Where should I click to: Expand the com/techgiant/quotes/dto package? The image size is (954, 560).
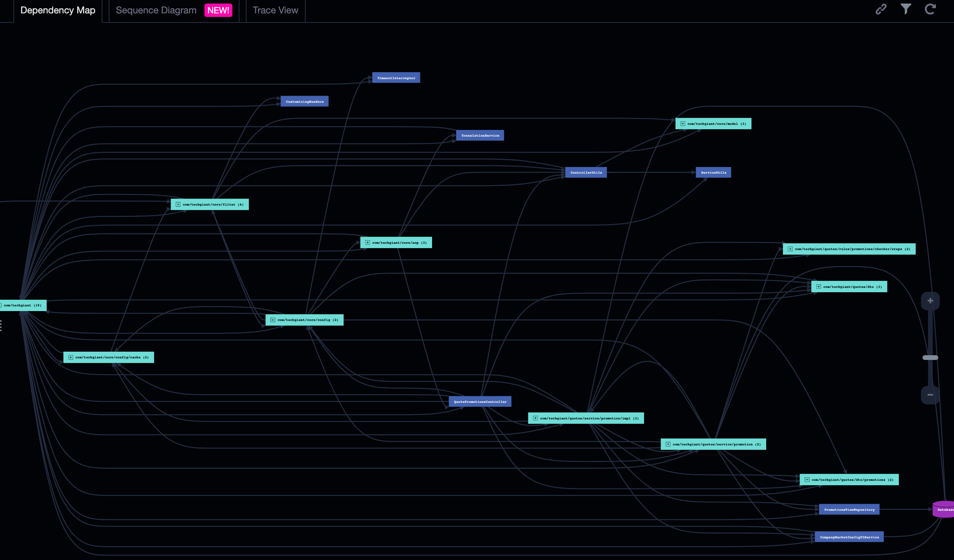[819, 286]
